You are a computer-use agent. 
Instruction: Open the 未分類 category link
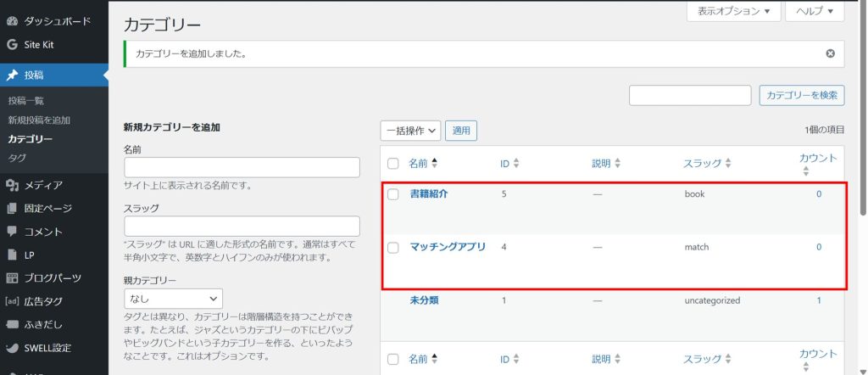(423, 300)
